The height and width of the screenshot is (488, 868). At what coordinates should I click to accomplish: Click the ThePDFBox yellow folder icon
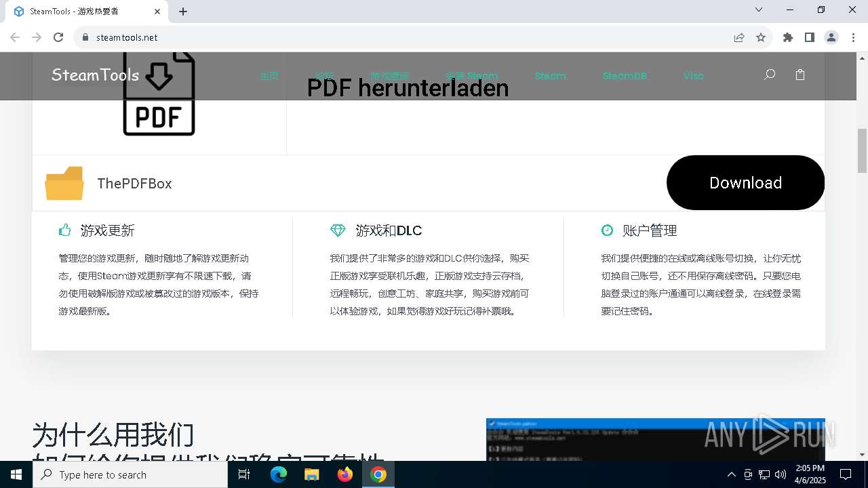(x=64, y=183)
